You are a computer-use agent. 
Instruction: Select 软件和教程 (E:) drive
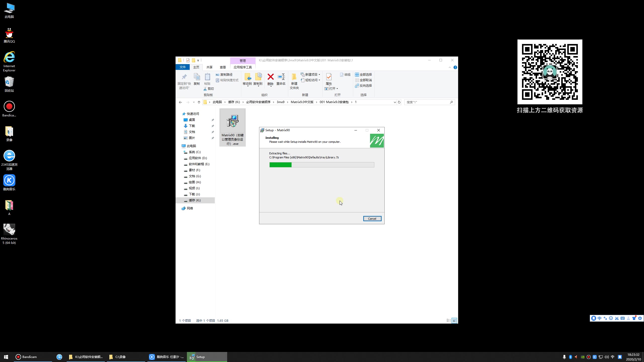(x=199, y=164)
